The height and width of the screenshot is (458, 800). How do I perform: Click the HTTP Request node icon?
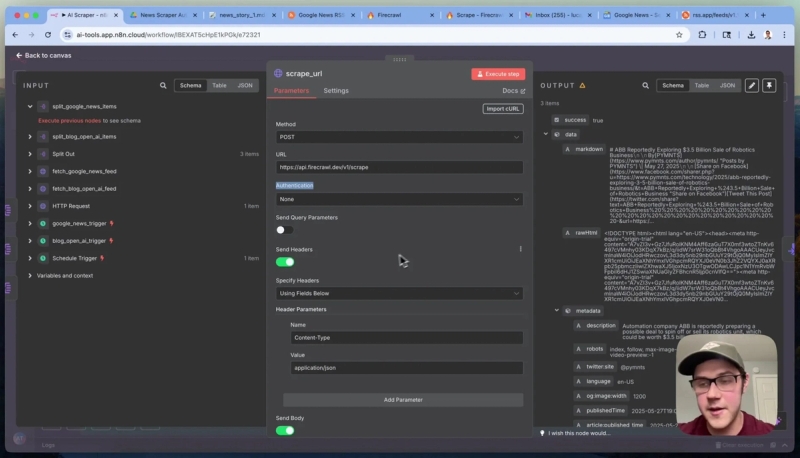click(x=43, y=206)
